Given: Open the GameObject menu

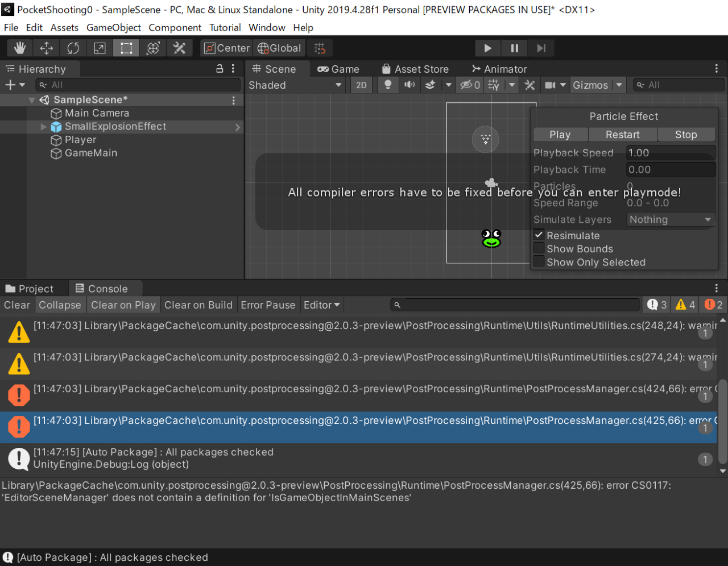Looking at the screenshot, I should pyautogui.click(x=113, y=27).
